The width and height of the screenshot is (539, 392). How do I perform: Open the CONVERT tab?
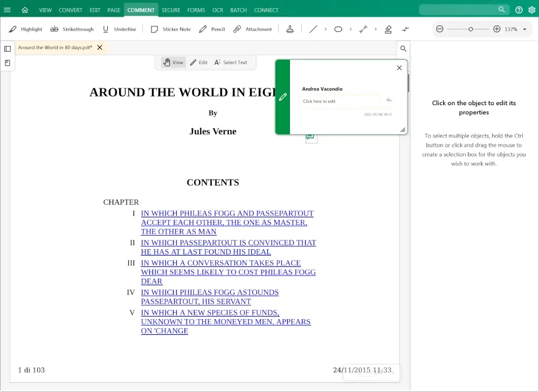pos(71,10)
